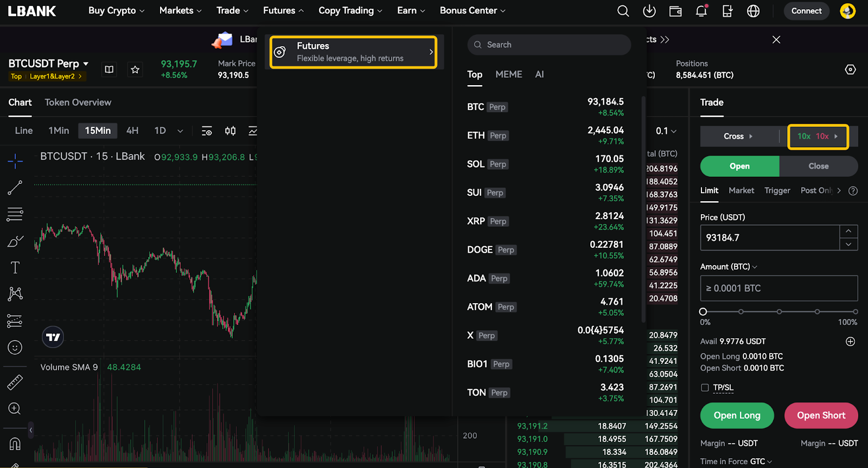Switch to the Close toggle
Image resolution: width=868 pixels, height=468 pixels.
click(819, 166)
